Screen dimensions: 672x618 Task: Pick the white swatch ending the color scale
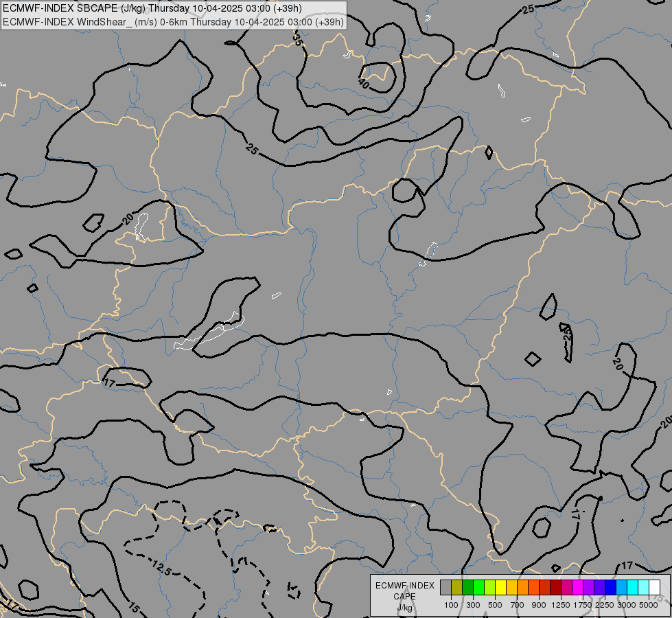[654, 587]
